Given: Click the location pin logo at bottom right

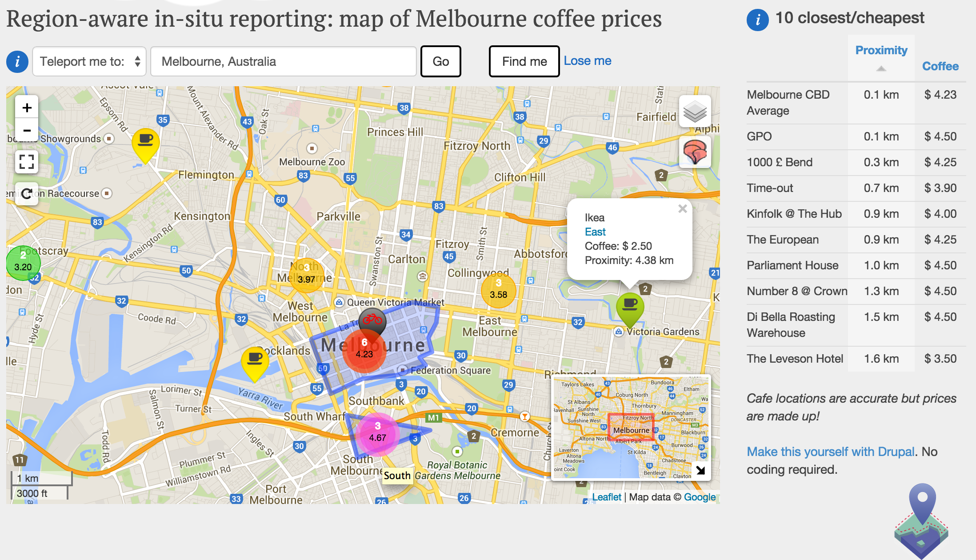Looking at the screenshot, I should (921, 520).
